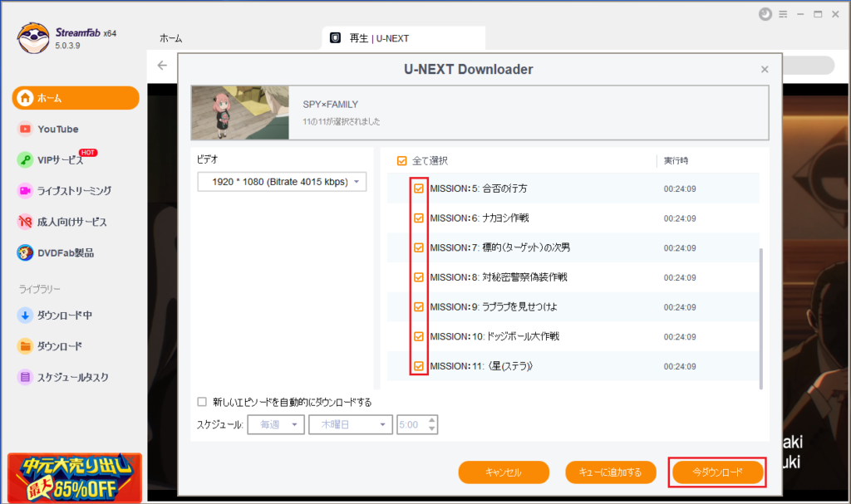Click the run time column header

676,160
